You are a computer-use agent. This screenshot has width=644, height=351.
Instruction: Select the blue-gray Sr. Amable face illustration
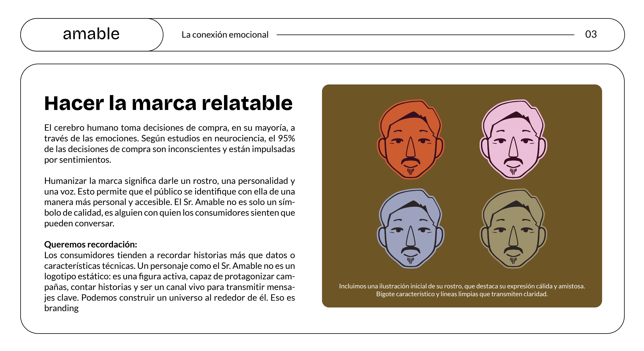point(411,228)
